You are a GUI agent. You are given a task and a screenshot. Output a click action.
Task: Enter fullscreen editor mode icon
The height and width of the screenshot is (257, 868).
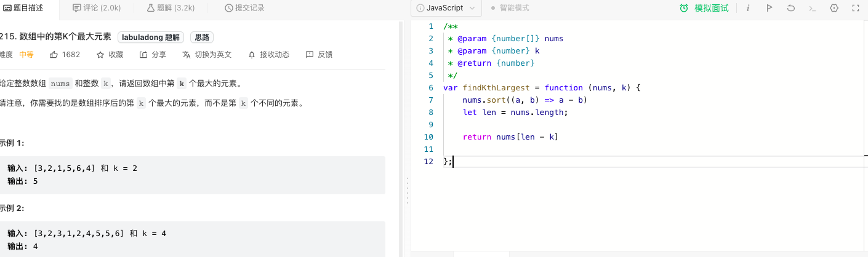856,8
